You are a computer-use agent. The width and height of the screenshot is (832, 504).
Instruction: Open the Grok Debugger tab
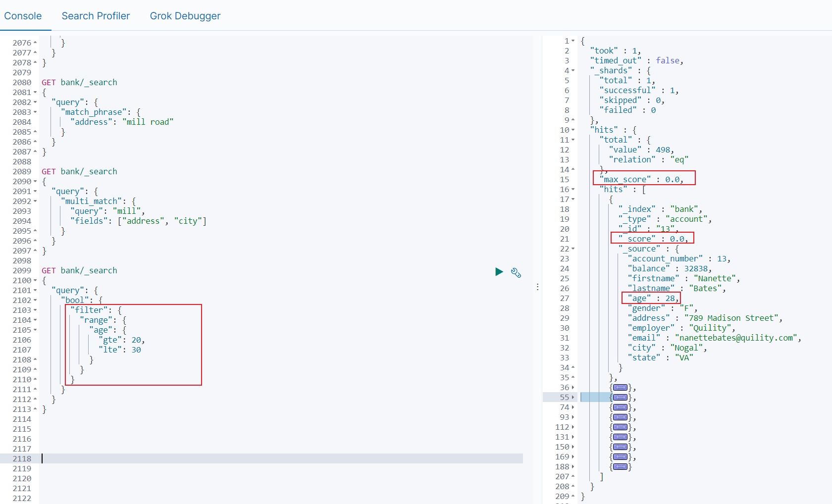pos(185,16)
